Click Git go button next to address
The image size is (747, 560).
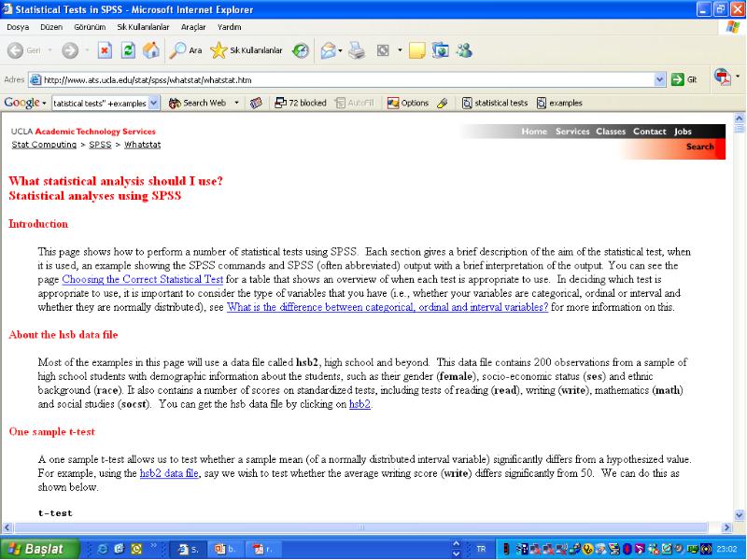coord(684,79)
